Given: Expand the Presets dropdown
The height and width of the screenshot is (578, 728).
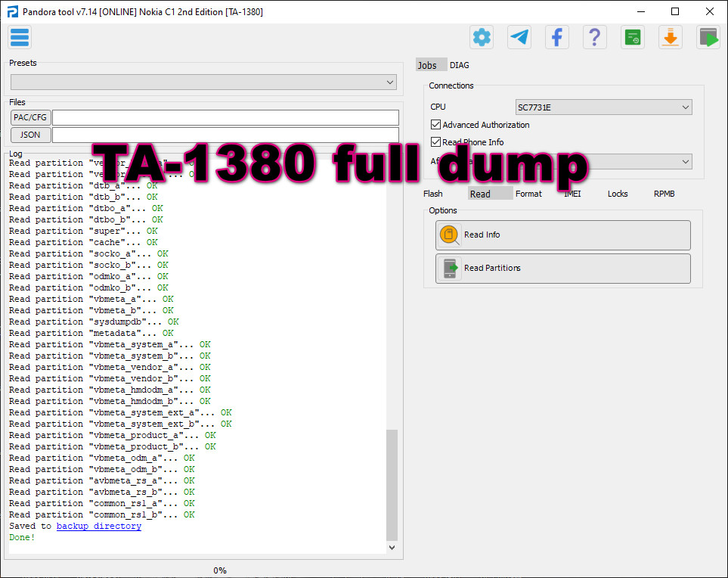Looking at the screenshot, I should [203, 82].
